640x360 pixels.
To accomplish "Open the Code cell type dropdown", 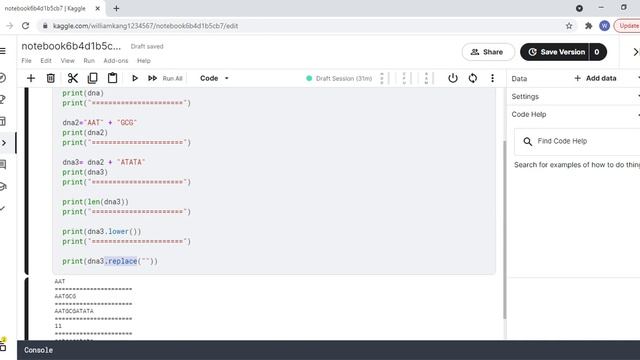I will 214,78.
